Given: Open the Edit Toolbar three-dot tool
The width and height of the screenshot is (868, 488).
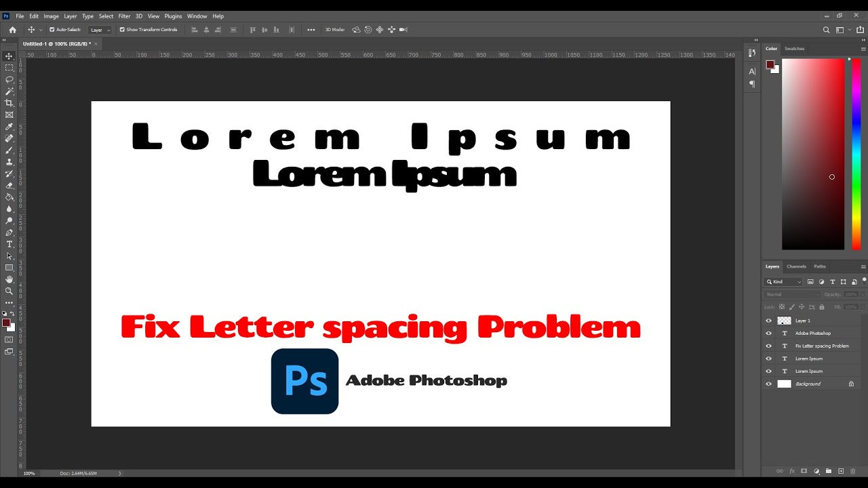Looking at the screenshot, I should pos(9,302).
